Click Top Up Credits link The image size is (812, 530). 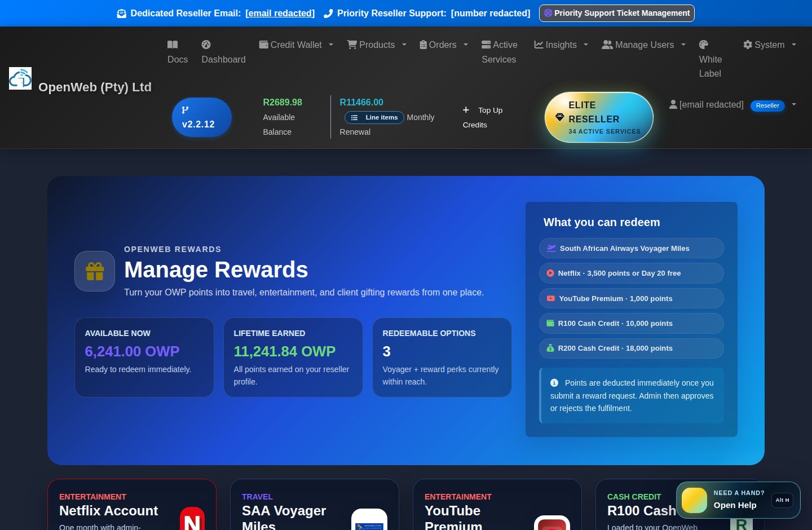pyautogui.click(x=483, y=117)
